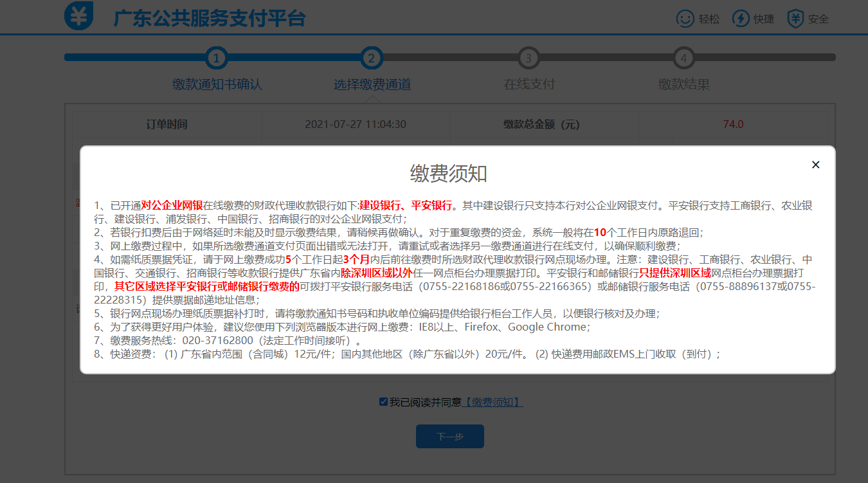Open the 【缴费须知】 link
The height and width of the screenshot is (483, 868).
[x=493, y=402]
